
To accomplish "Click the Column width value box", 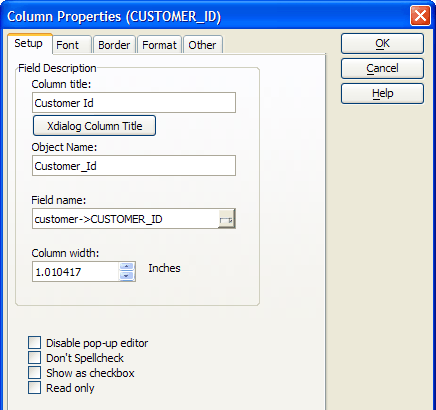I will pyautogui.click(x=76, y=272).
